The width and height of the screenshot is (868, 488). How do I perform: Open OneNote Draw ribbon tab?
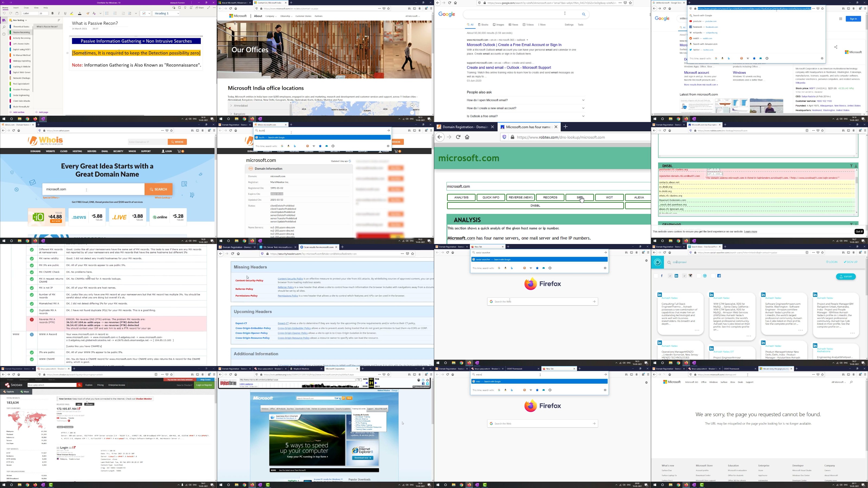(x=26, y=7)
